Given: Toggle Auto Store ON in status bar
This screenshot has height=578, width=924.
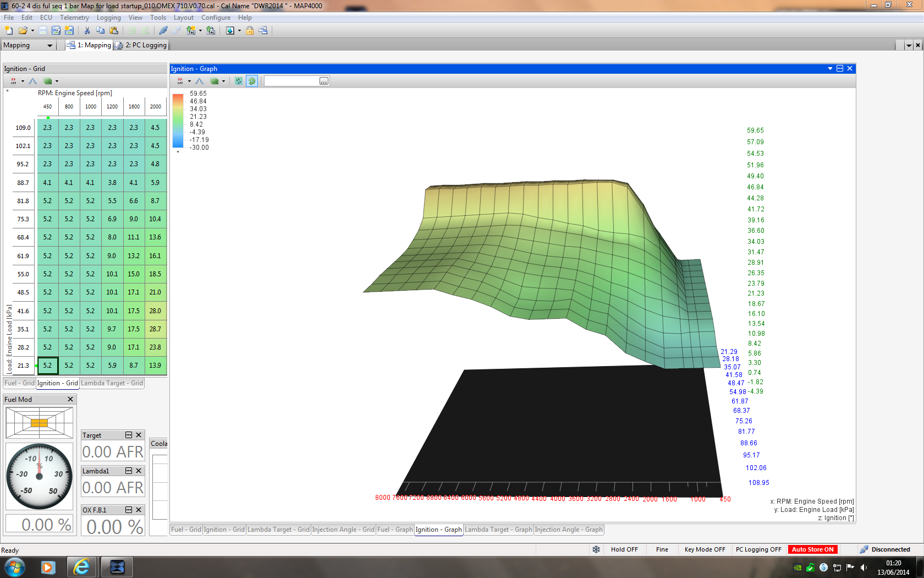Looking at the screenshot, I should (812, 549).
